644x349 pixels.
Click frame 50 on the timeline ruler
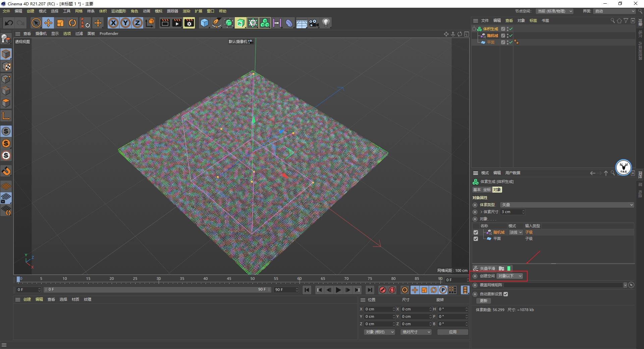coord(253,279)
